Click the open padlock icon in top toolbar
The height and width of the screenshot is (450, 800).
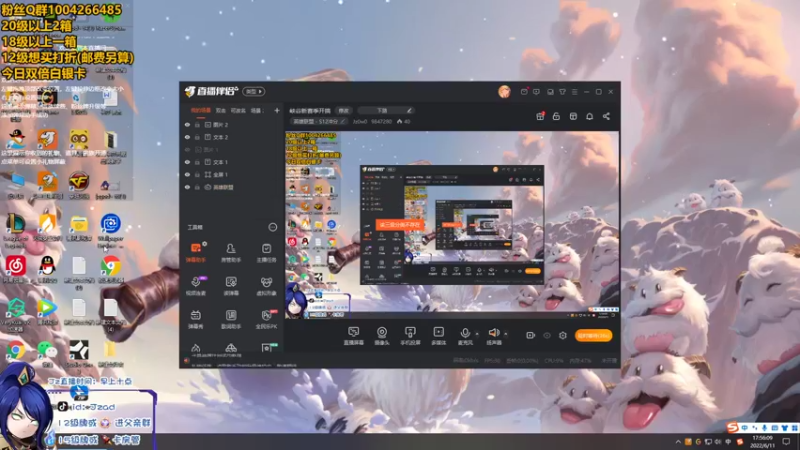point(556,116)
